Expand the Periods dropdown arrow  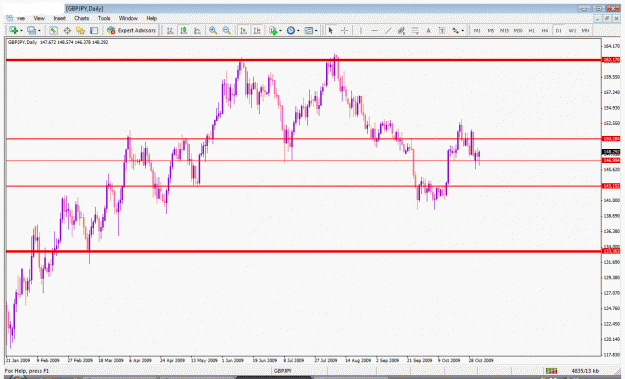tap(298, 31)
